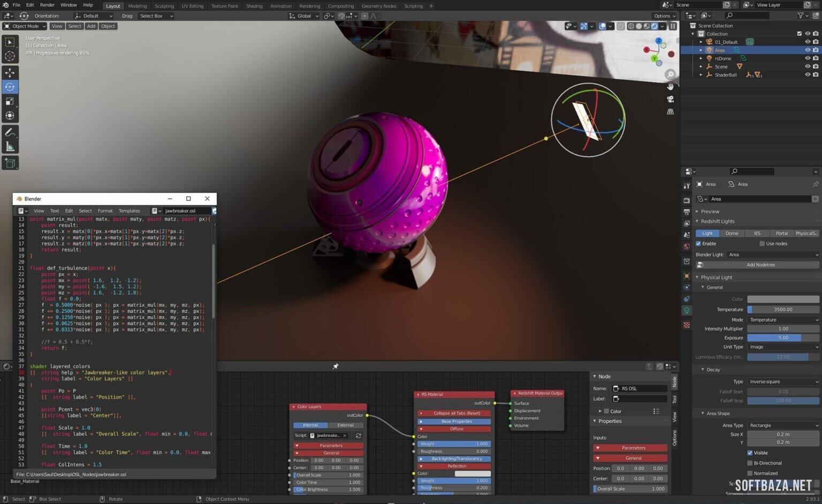The image size is (822, 504).
Task: Click the camera view icon in viewport
Action: click(670, 99)
